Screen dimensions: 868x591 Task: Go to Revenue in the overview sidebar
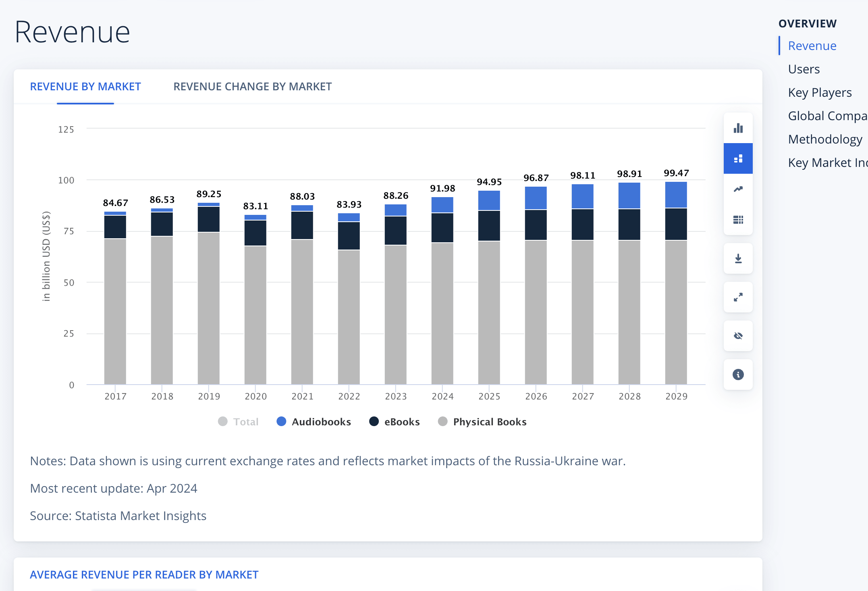812,46
